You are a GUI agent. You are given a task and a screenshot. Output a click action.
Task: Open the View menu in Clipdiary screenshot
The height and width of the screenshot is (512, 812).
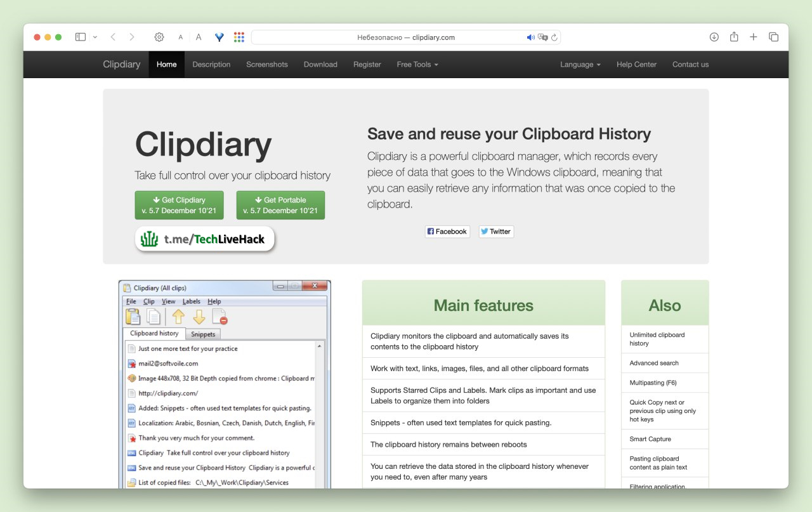pyautogui.click(x=169, y=301)
